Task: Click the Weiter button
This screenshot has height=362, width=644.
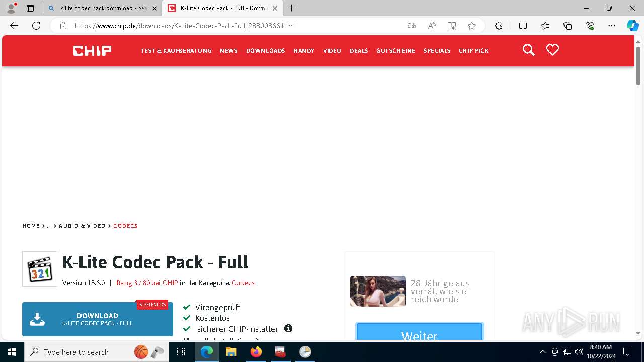Action: [419, 332]
